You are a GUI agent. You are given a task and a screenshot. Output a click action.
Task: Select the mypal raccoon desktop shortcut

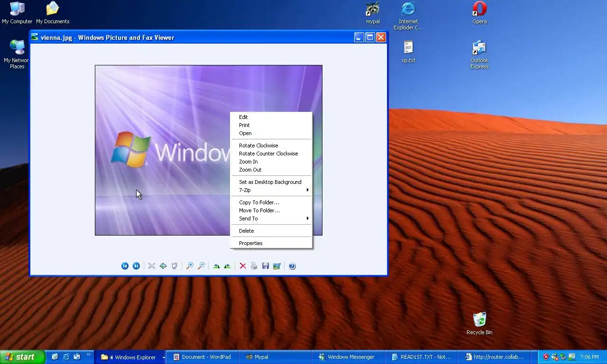tap(373, 13)
